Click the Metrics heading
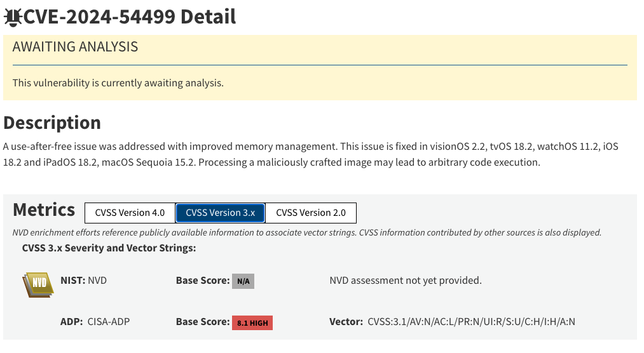This screenshot has height=353, width=644. coord(44,210)
